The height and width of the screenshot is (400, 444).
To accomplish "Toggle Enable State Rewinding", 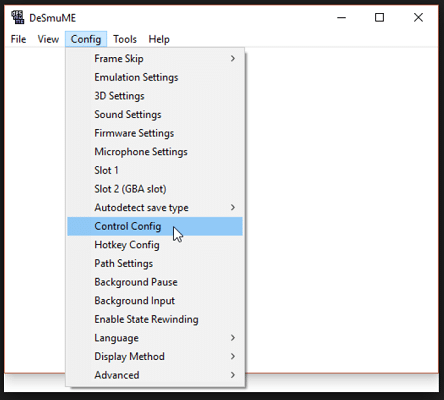I will point(155,319).
